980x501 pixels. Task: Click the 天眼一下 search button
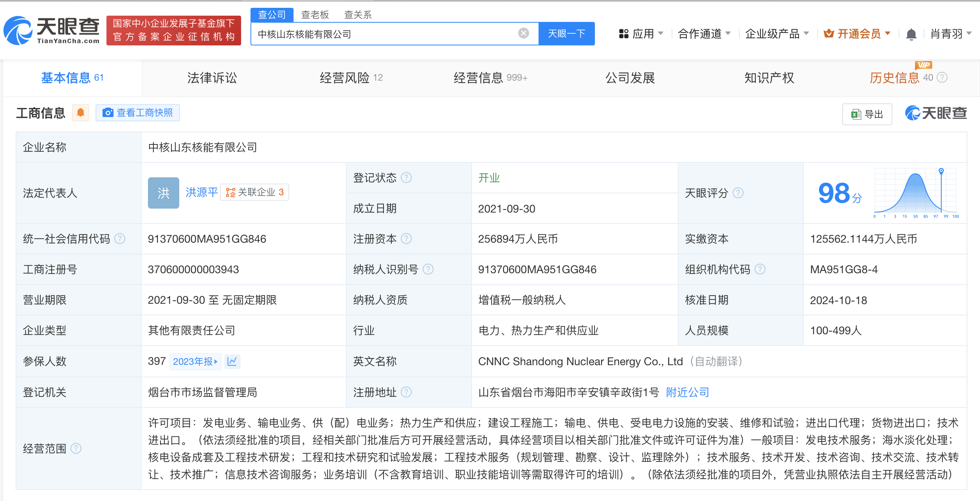(566, 34)
